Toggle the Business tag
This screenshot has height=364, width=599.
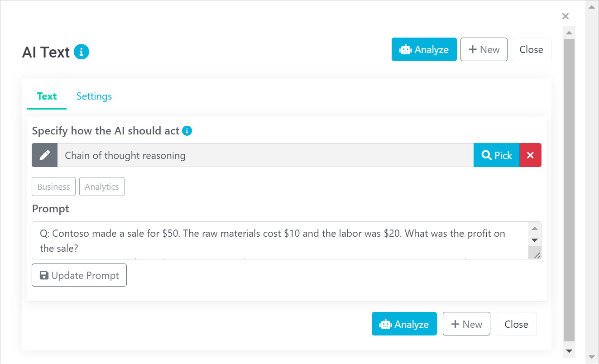coord(53,187)
